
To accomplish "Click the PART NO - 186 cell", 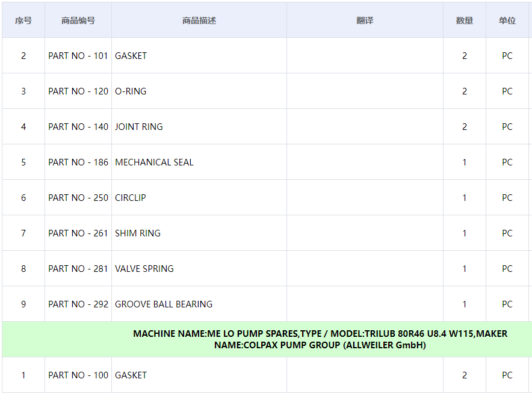I will (78, 162).
